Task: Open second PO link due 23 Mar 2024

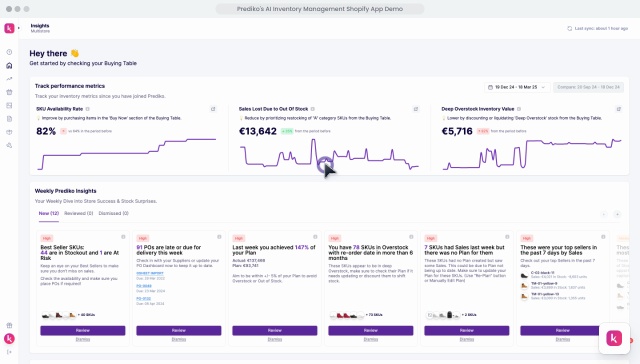Action: 144,286
